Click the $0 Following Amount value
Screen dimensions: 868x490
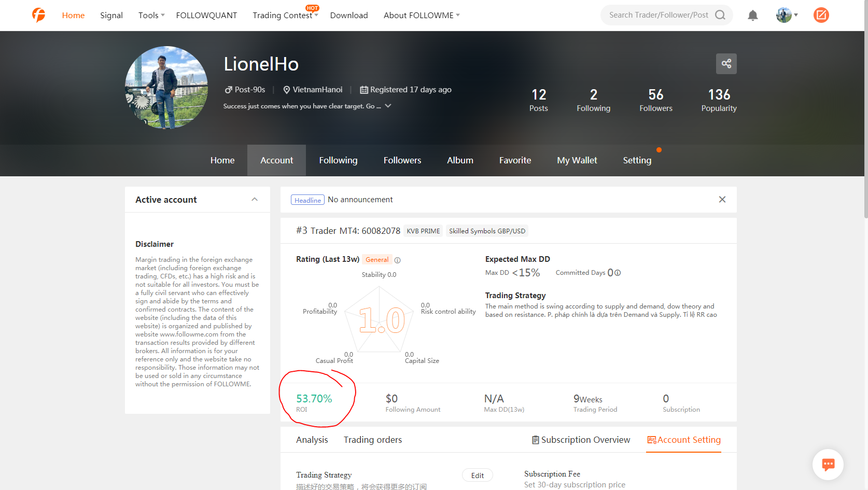pyautogui.click(x=391, y=399)
